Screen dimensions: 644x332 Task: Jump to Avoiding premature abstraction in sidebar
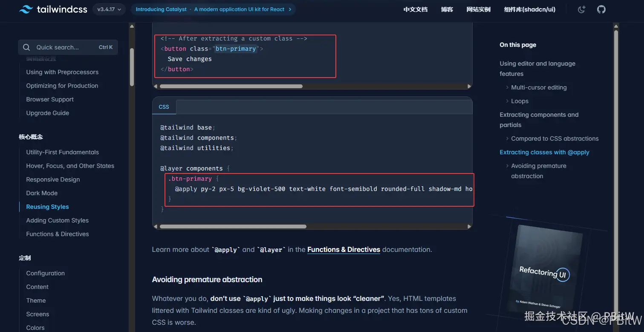539,171
